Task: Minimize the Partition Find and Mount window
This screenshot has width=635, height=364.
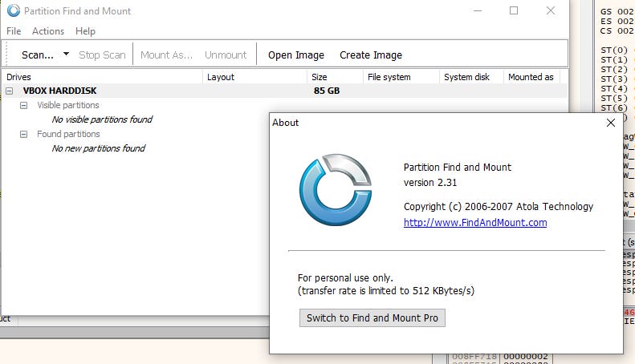Action: (x=478, y=10)
